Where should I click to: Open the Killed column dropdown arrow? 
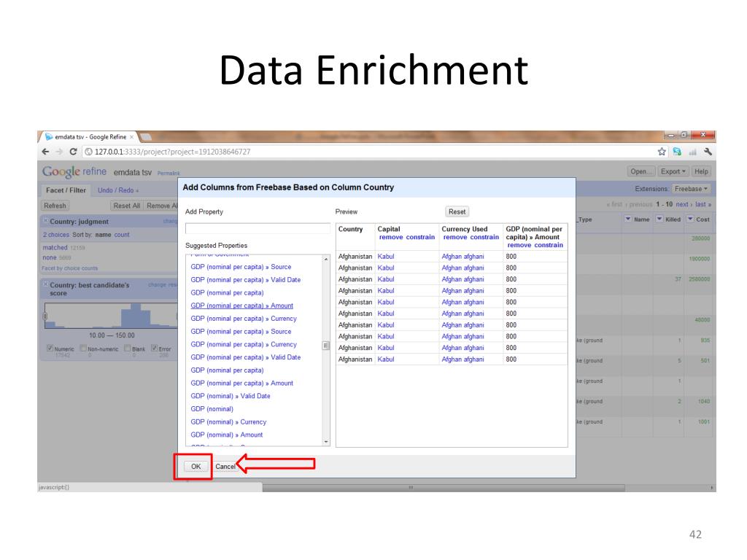659,219
